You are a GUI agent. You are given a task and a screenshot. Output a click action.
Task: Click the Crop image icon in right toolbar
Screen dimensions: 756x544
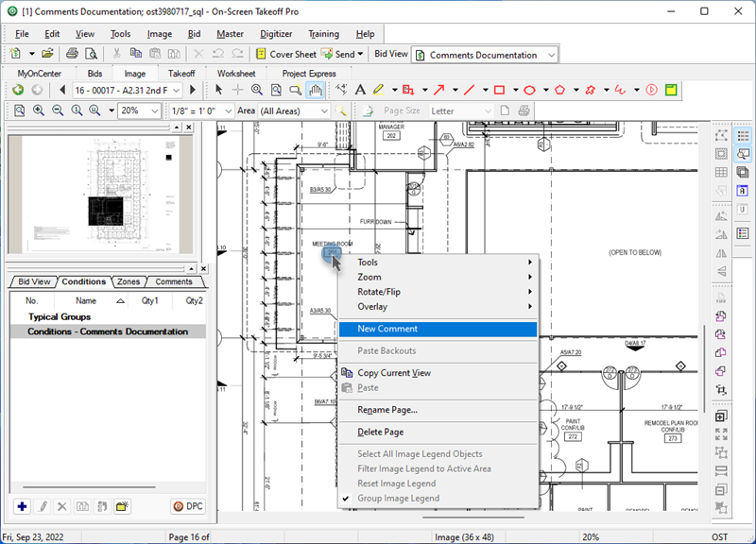pos(721,389)
